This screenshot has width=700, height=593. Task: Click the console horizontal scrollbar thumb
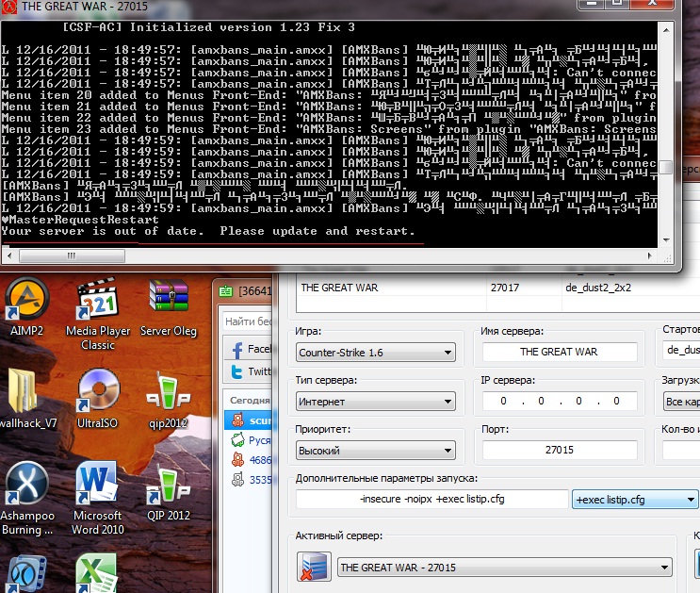[72, 256]
